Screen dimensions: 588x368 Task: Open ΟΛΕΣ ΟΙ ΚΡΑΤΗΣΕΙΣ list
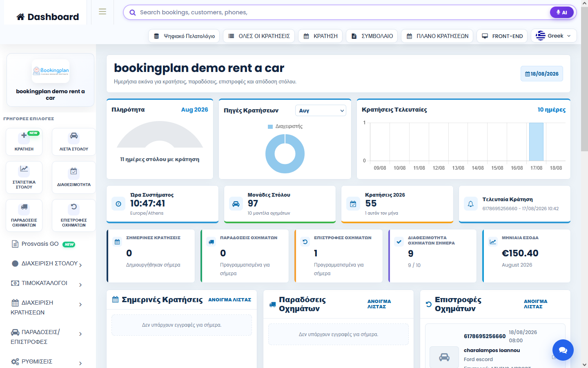coord(259,36)
